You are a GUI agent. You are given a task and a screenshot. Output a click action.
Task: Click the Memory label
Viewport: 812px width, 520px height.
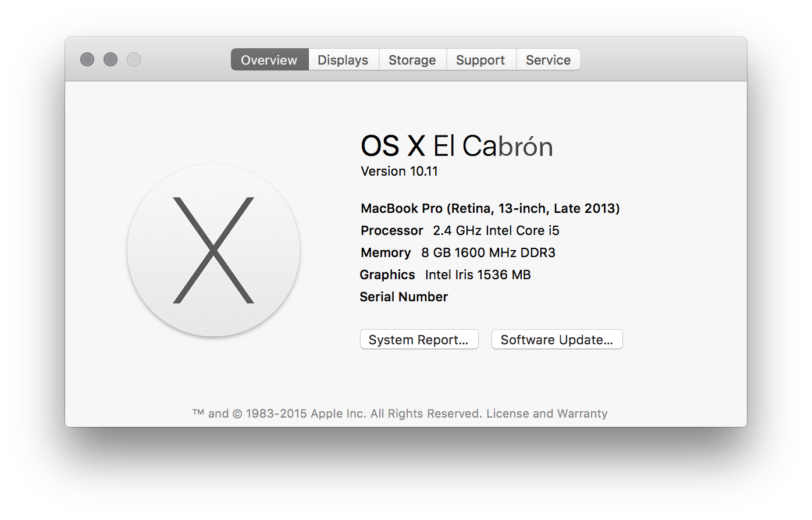386,252
